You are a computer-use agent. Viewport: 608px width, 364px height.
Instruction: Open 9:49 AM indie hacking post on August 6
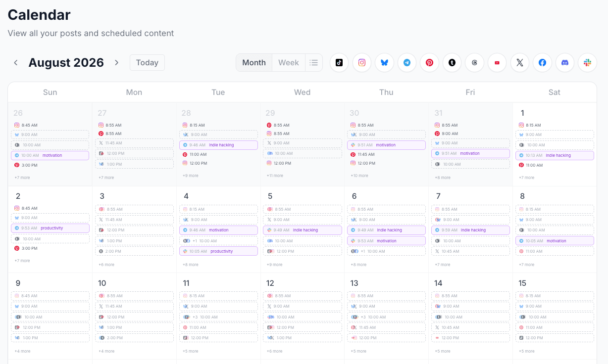386,230
